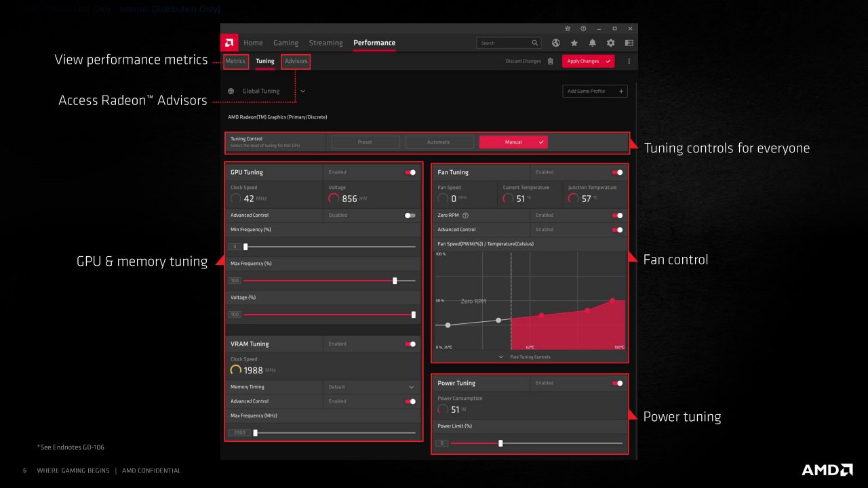Toggle VRAM Tuning enabled switch
The width and height of the screenshot is (868, 488).
click(x=410, y=344)
